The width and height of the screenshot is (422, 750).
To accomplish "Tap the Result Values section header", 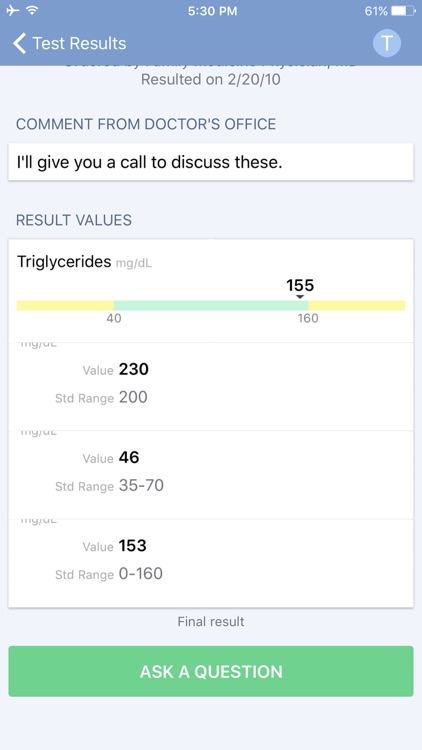I will coord(74,220).
